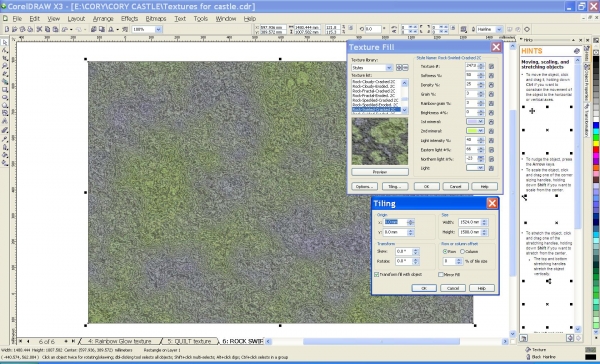Open the File menu
Viewport: 600px width, 364px height.
[x=17, y=18]
